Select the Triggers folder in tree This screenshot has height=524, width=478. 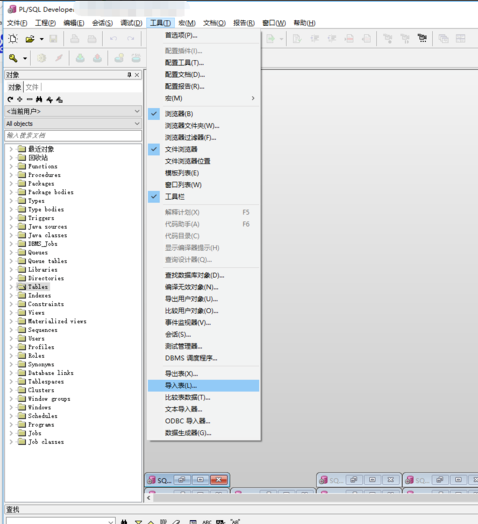(41, 218)
